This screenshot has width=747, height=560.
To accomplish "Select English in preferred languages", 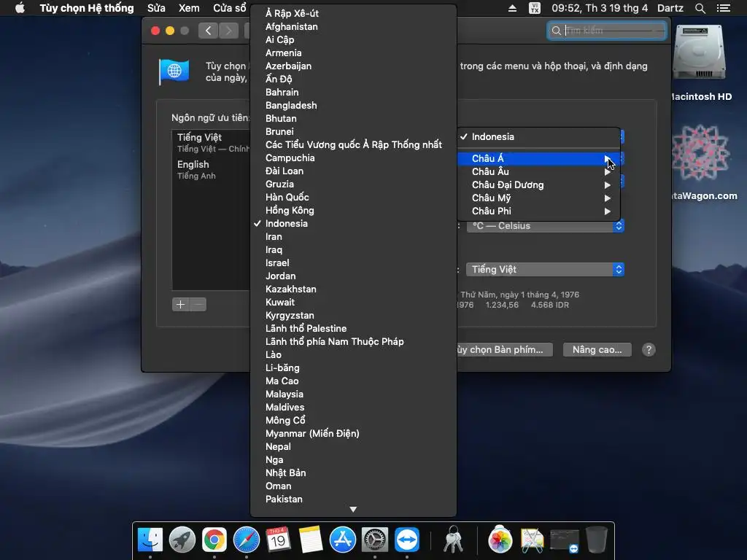I will 211,169.
